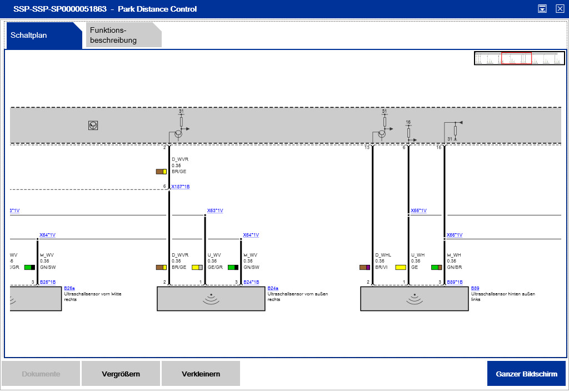Open the B89 component link
The width and height of the screenshot is (569, 392).
(x=475, y=288)
